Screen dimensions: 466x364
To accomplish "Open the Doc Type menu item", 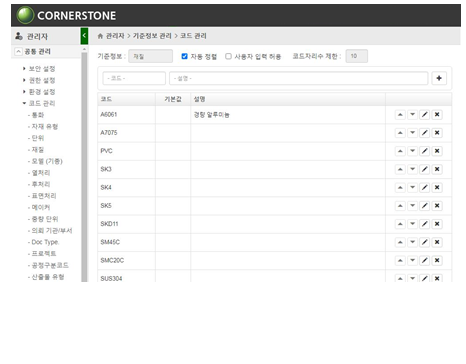I will tap(45, 242).
